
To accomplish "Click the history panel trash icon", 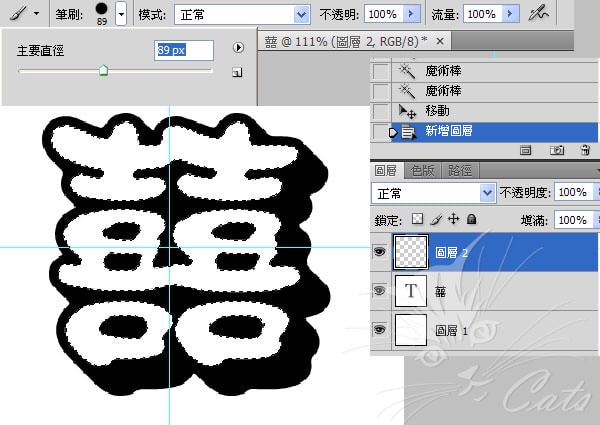I will pyautogui.click(x=582, y=150).
